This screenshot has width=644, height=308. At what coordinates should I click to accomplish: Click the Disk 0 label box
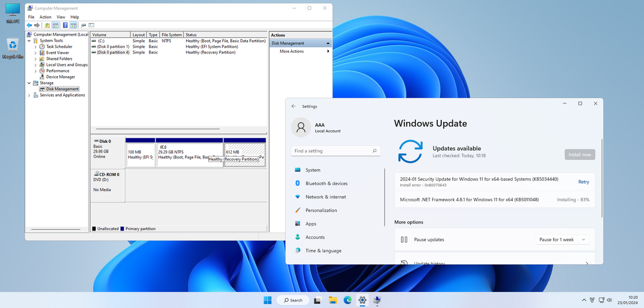(x=108, y=152)
